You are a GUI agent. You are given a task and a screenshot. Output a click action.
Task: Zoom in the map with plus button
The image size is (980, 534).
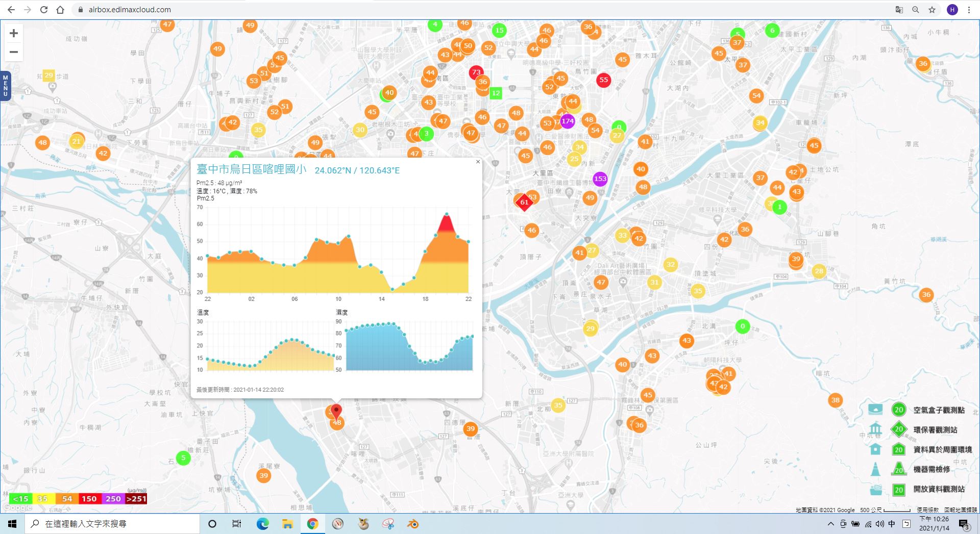[14, 34]
